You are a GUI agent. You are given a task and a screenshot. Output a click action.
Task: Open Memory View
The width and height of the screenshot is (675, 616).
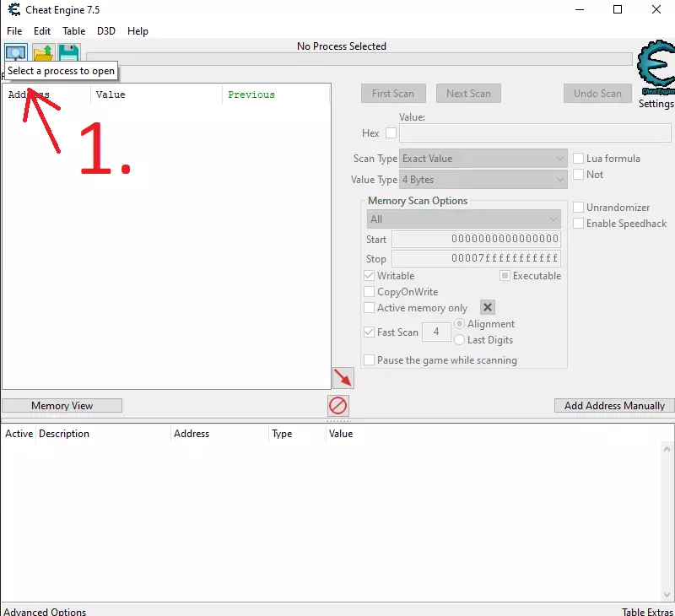62,406
